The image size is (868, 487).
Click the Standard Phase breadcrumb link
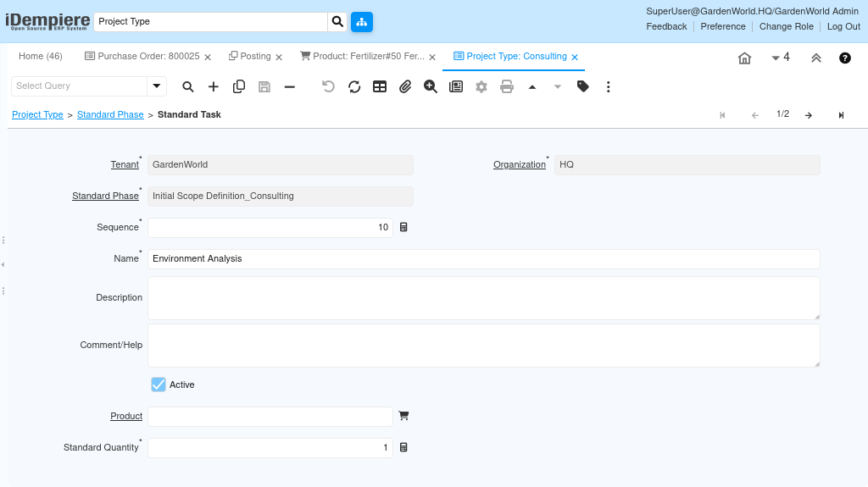pos(110,114)
